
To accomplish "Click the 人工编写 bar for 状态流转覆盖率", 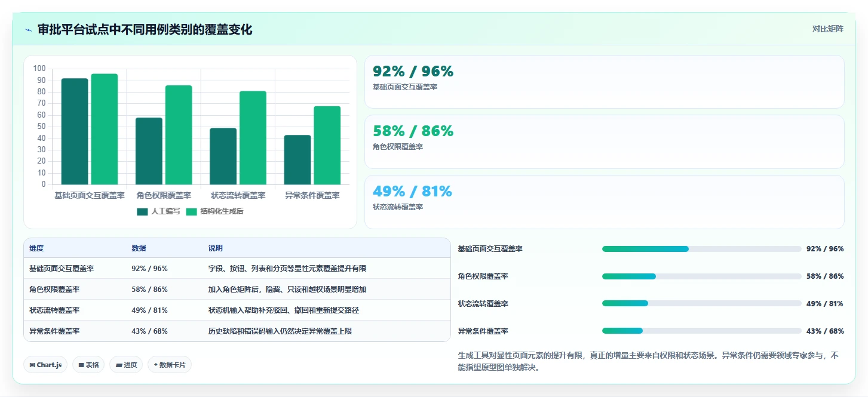I will [x=223, y=156].
